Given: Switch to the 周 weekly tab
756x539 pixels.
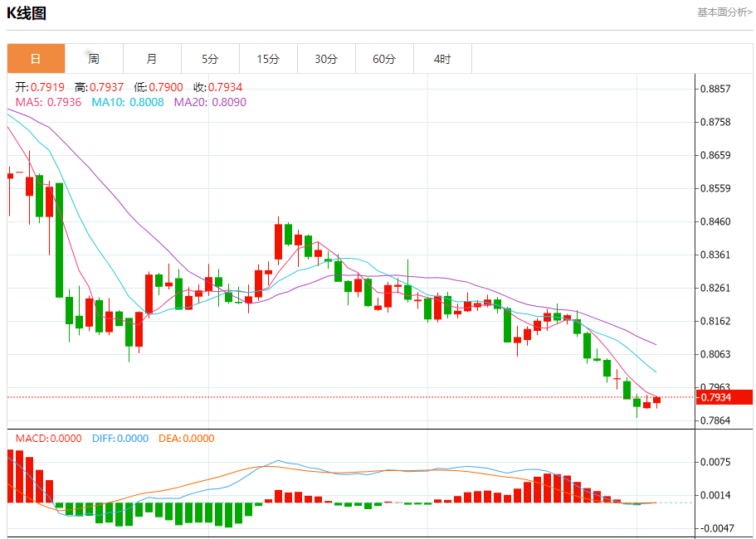Looking at the screenshot, I should pyautogui.click(x=94, y=59).
